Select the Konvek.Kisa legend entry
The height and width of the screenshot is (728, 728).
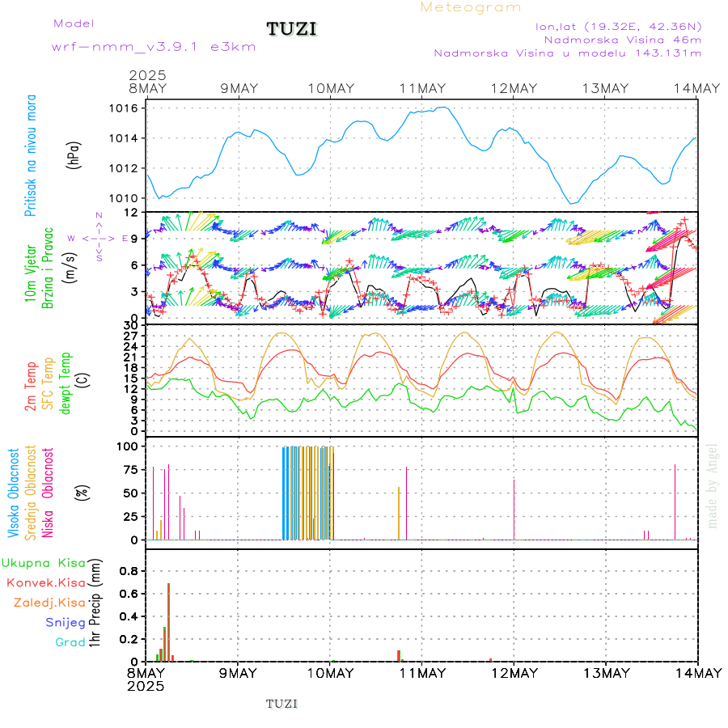[45, 582]
